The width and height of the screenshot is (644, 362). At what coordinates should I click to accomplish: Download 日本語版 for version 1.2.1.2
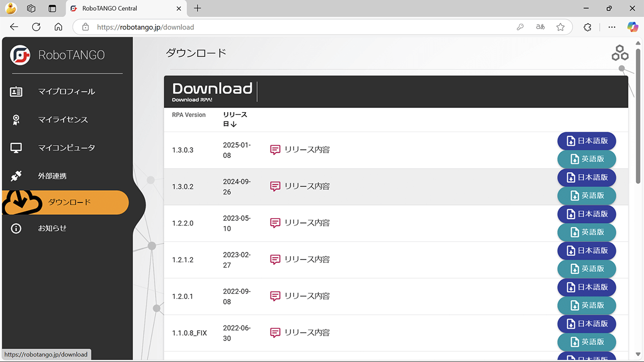tap(587, 251)
